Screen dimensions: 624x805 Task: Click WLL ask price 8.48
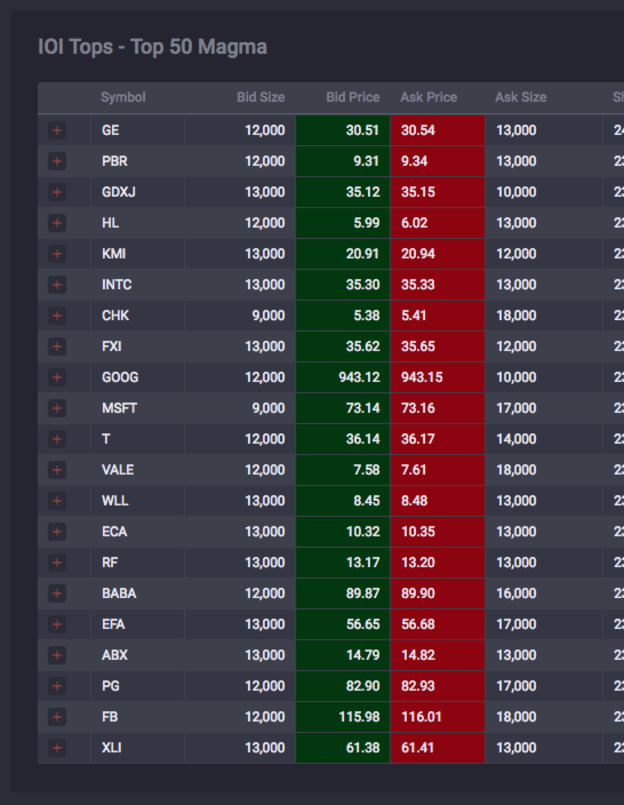(438, 501)
